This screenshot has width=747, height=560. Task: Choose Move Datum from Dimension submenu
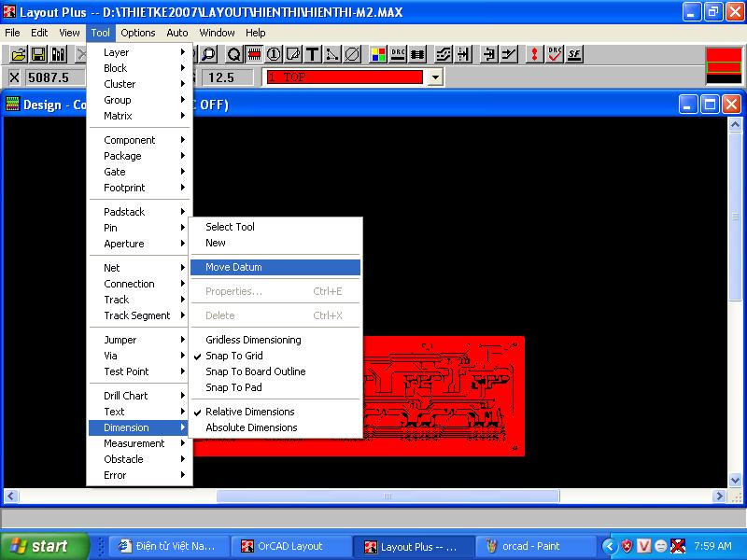[275, 267]
